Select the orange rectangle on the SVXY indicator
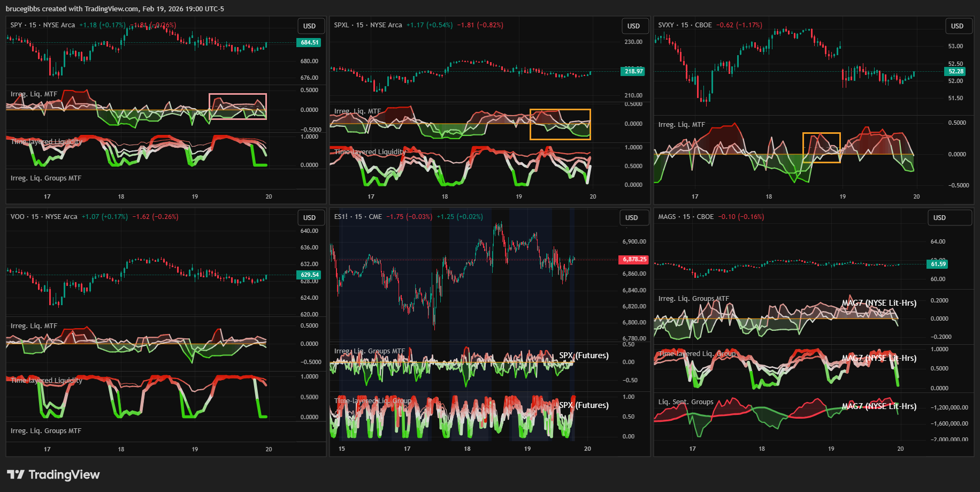Viewport: 980px width, 492px height. pos(821,134)
